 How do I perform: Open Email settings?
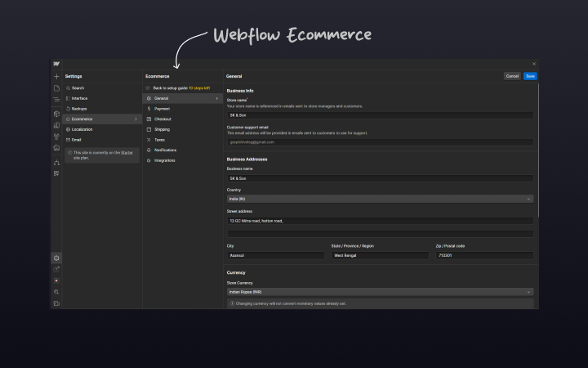tap(102, 140)
